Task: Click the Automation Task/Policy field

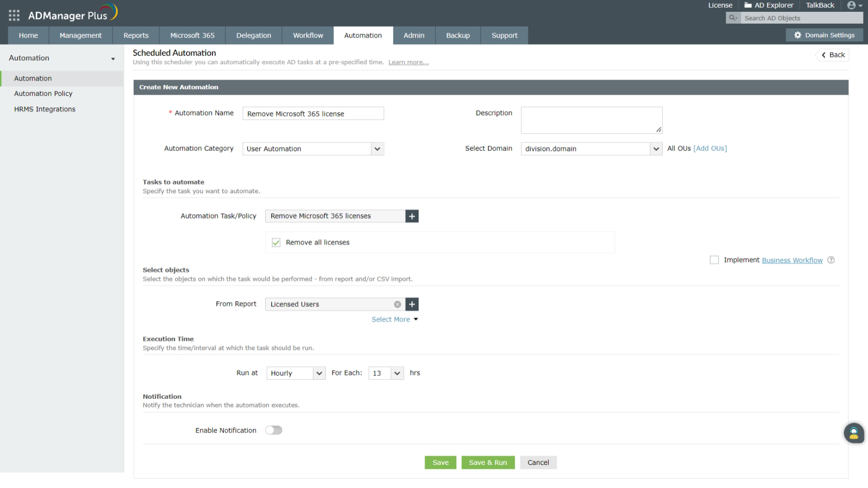Action: coord(335,216)
